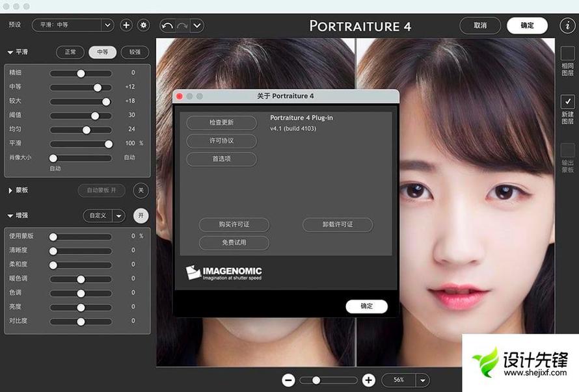Click the 清晰度 slider handle
579x392 pixels.
tap(53, 251)
